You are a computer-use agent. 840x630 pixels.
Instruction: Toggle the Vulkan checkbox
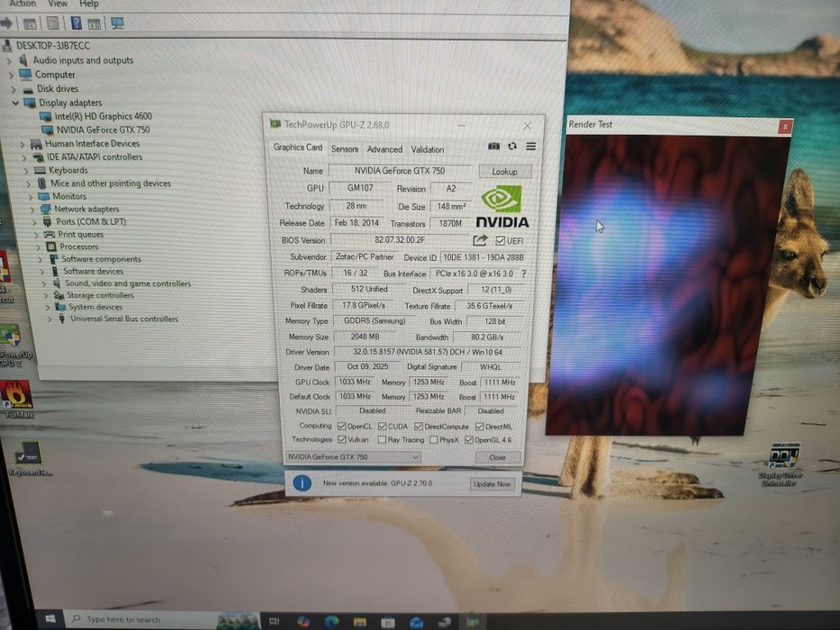click(342, 439)
